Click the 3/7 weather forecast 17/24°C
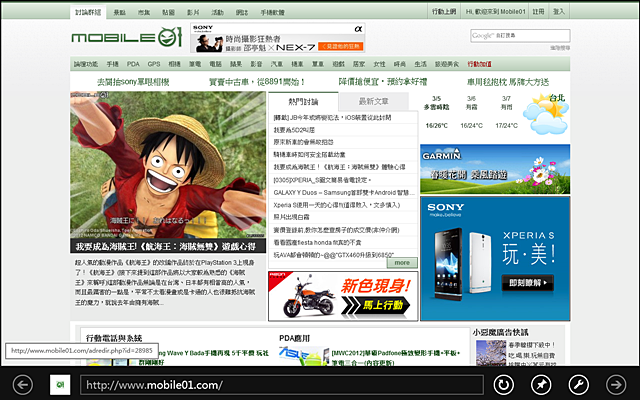640x400 pixels. tap(506, 126)
